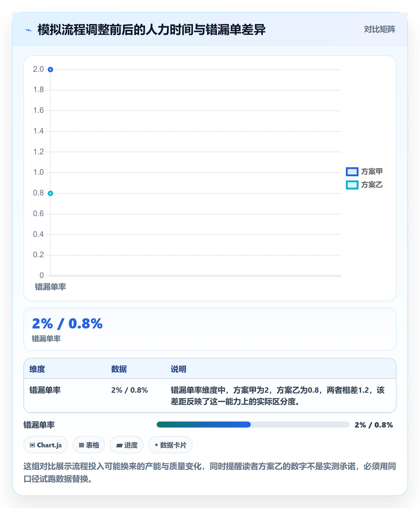Image resolution: width=420 pixels, height=508 pixels.
Task: Click the 维度 column header
Action: click(x=37, y=369)
